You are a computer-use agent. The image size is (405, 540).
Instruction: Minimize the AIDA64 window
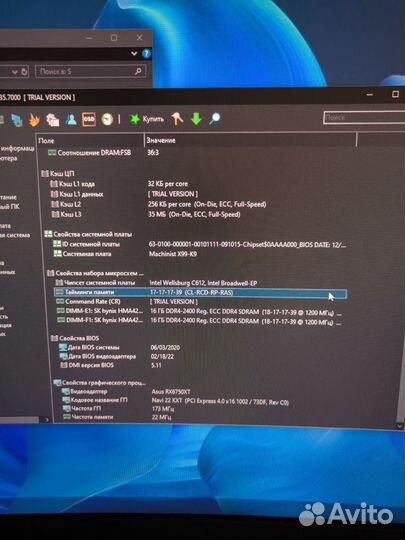click(370, 94)
